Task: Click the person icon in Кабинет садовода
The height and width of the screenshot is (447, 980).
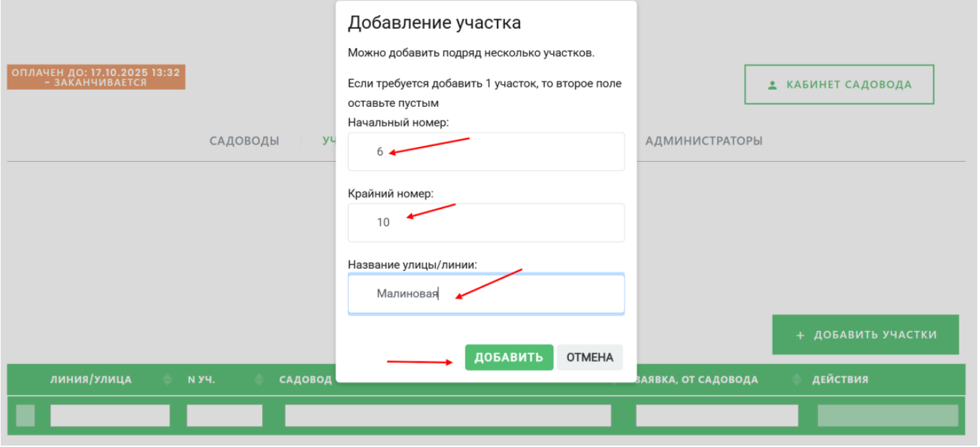Action: click(772, 85)
